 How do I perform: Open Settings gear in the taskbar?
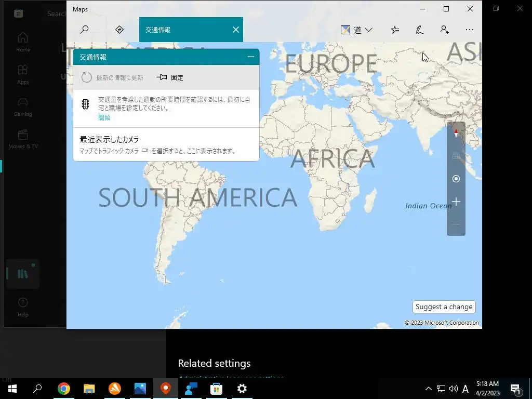tap(242, 389)
